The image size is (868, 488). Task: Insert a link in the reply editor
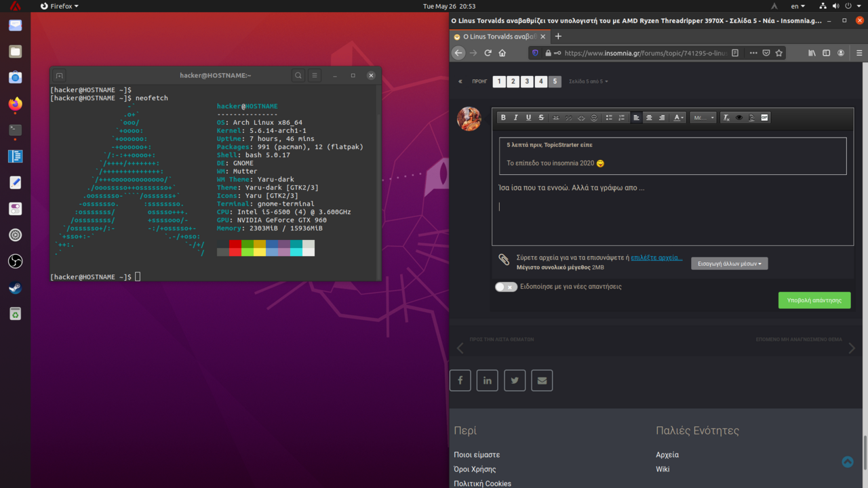(x=555, y=117)
